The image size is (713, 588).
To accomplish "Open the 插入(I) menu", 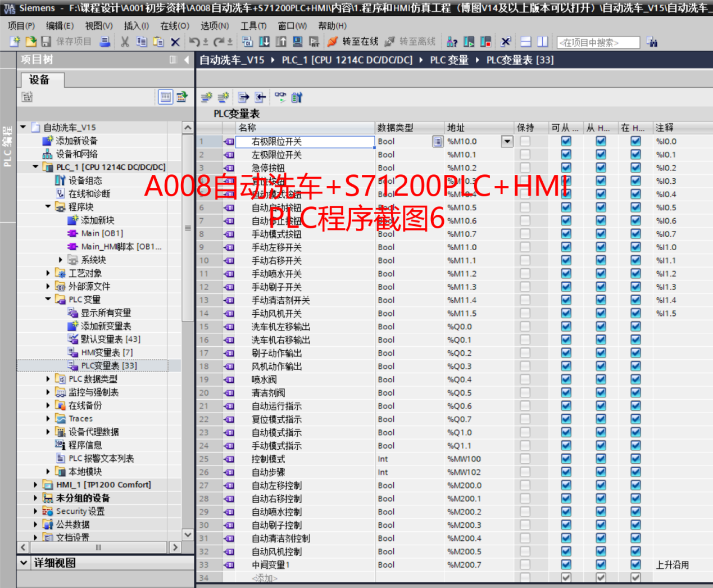I will click(137, 26).
